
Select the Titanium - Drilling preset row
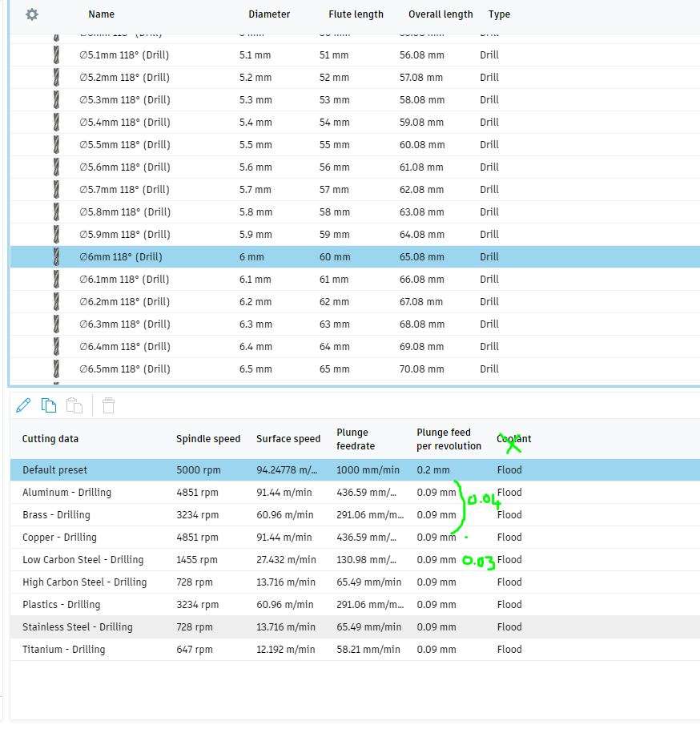355,649
